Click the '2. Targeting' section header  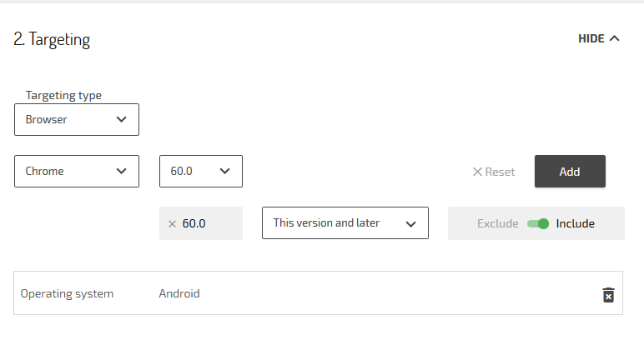(x=52, y=39)
